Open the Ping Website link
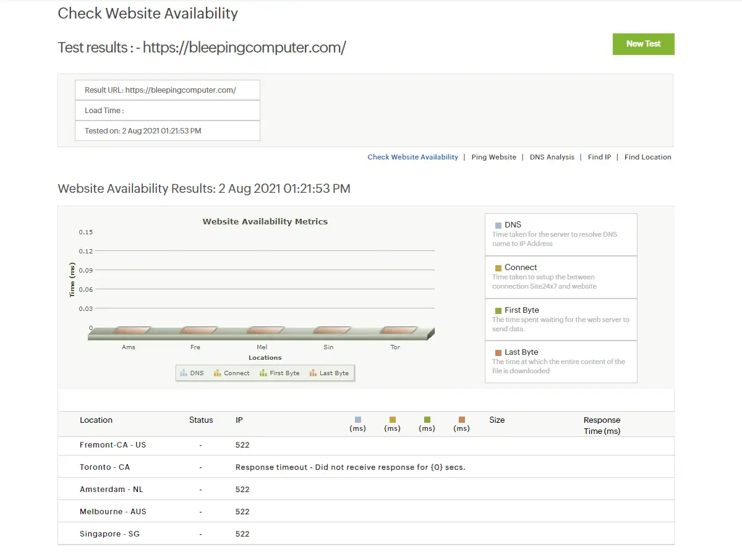Viewport: 742px width, 560px height. (x=493, y=157)
